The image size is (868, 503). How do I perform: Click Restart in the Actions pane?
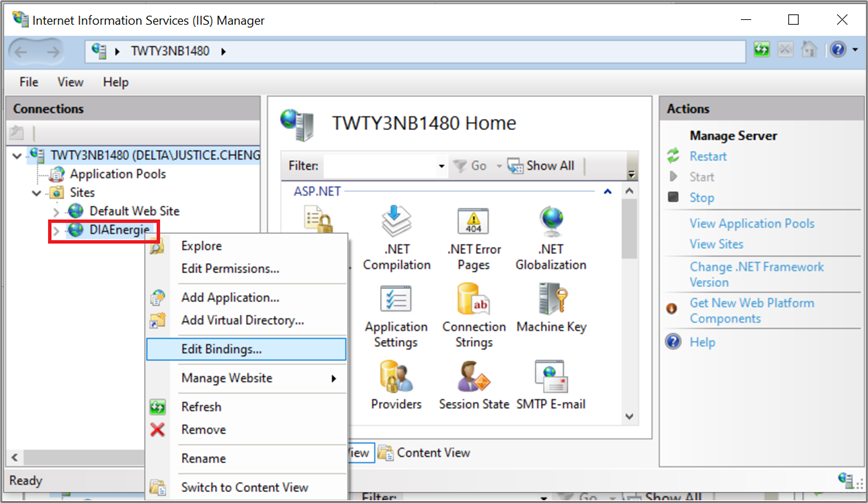pos(708,156)
